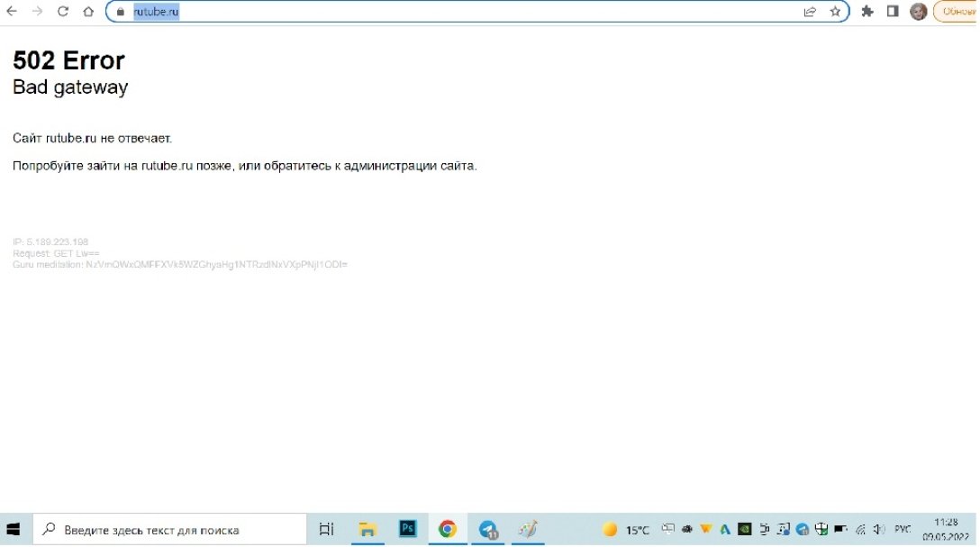This screenshot has width=980, height=547.
Task: Launch File Explorer from the taskbar
Action: click(x=367, y=530)
